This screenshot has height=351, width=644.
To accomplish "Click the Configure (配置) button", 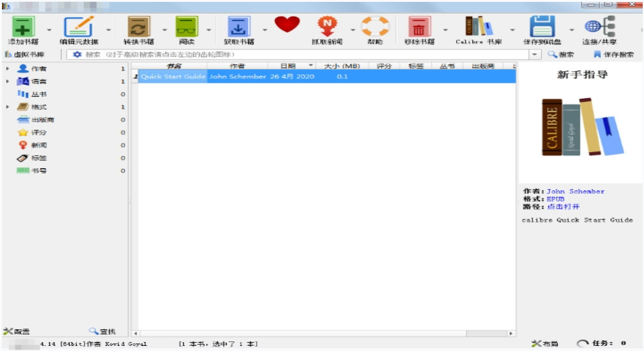I will (17, 331).
